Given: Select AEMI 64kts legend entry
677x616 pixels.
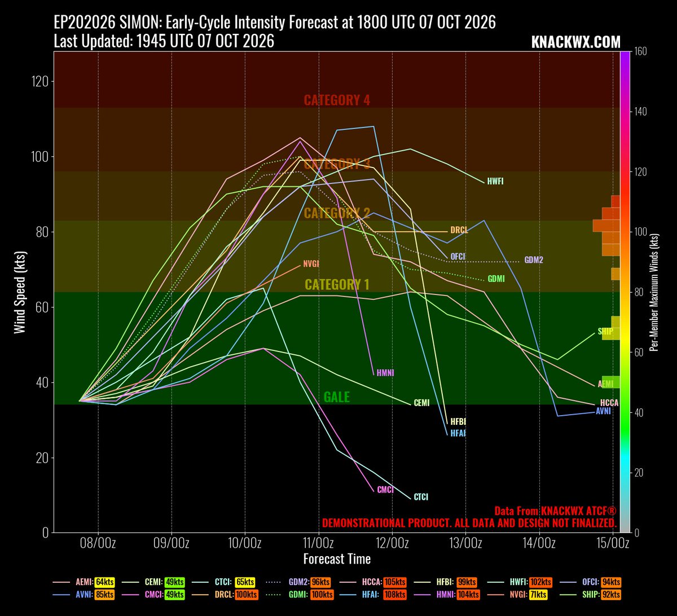Looking at the screenshot, I should click(83, 582).
